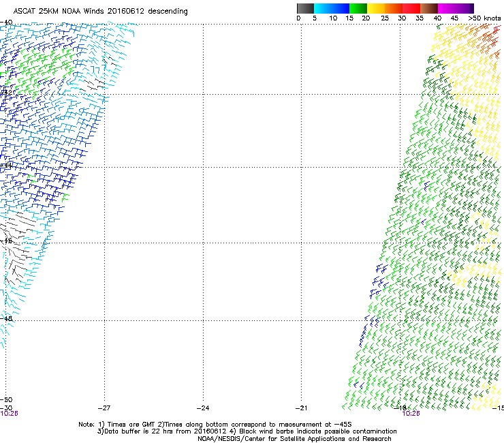Click the '20' label under the color bar
Viewport: 504px width, 443px height.
[366, 18]
